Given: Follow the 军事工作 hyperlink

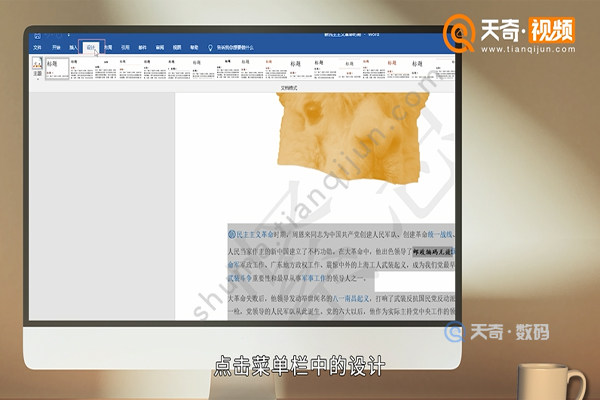Looking at the screenshot, I should pos(313,278).
